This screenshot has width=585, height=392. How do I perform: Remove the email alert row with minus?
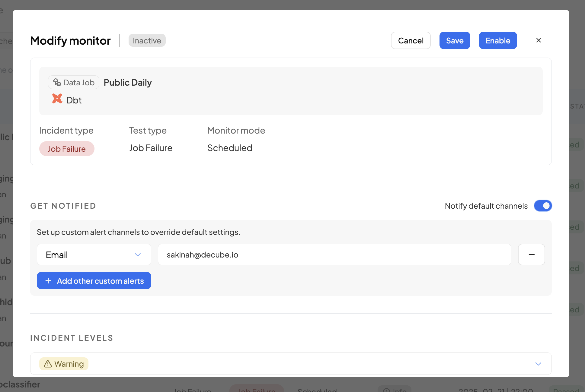coord(531,255)
